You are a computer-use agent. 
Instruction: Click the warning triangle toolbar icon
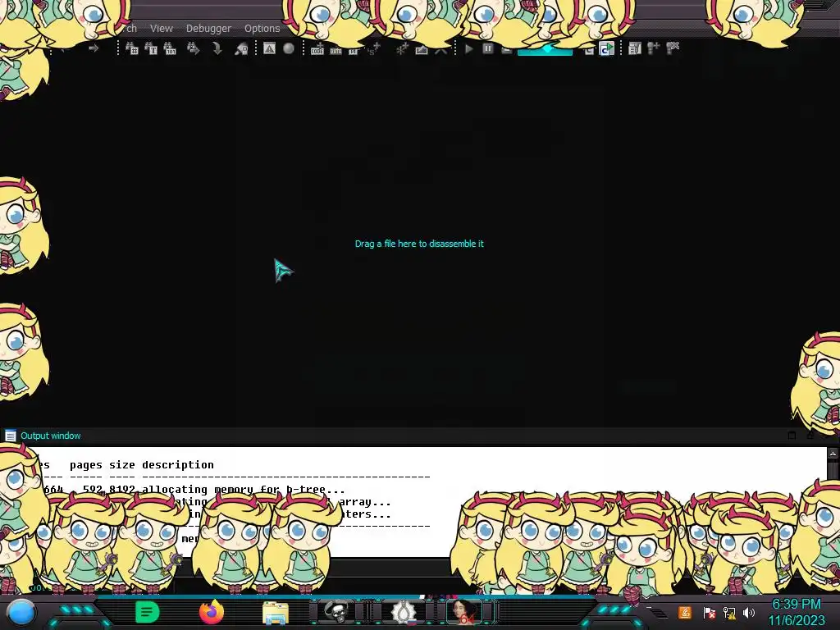click(269, 48)
